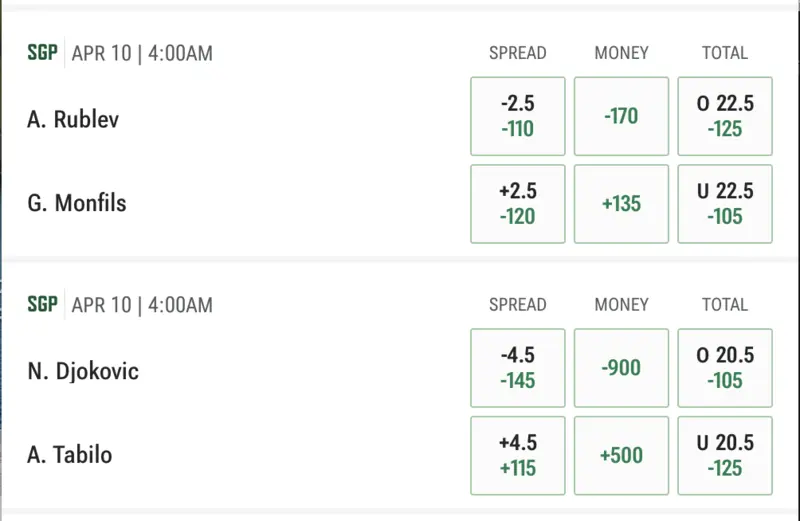Viewport: 800px width, 521px height.
Task: Open N. Djokovic player name
Action: pyautogui.click(x=83, y=371)
